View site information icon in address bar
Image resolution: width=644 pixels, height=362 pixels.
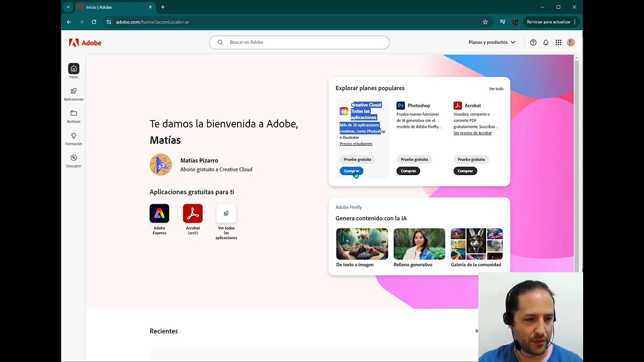click(109, 22)
